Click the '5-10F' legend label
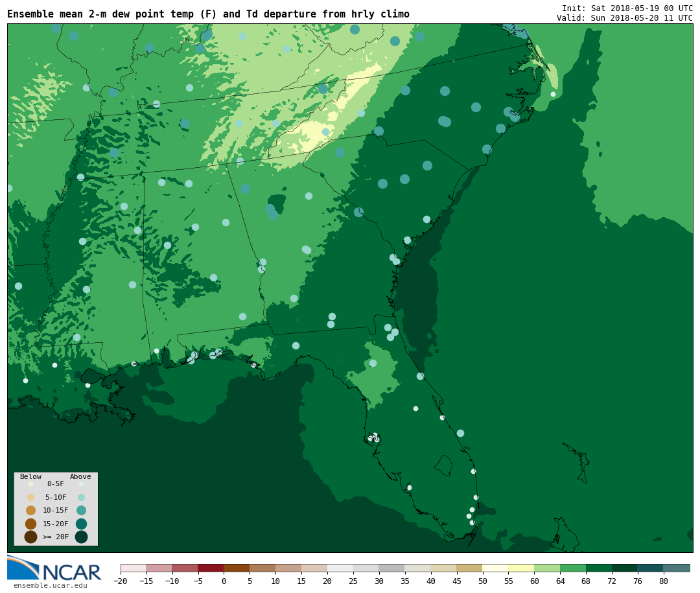700x593 pixels. tap(56, 497)
